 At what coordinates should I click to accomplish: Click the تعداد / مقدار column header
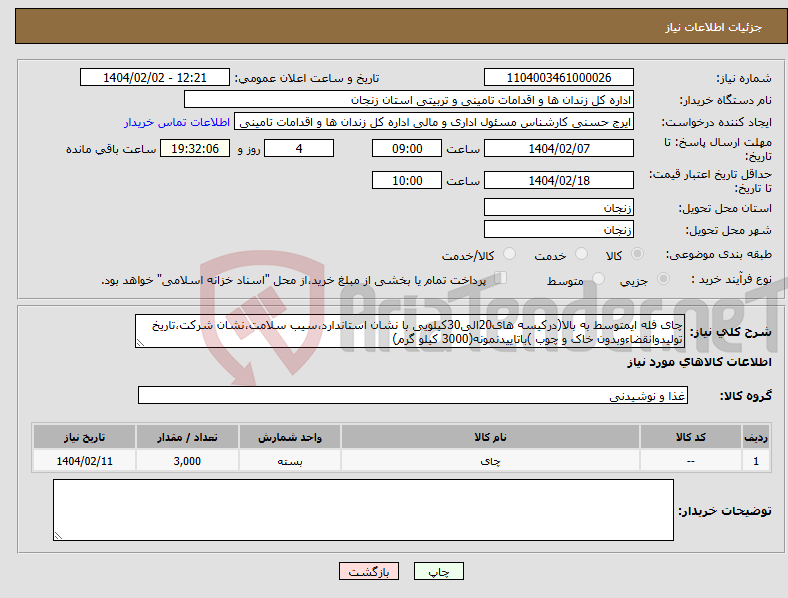(187, 437)
